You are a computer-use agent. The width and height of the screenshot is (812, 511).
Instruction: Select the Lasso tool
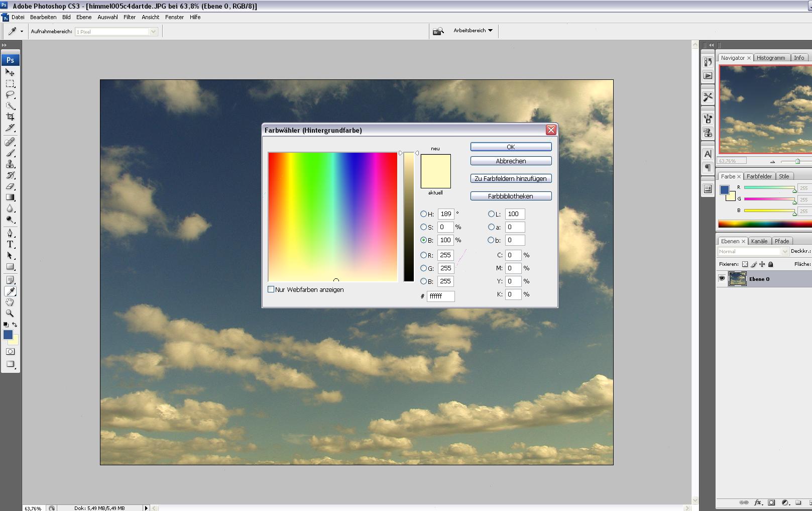(10, 94)
